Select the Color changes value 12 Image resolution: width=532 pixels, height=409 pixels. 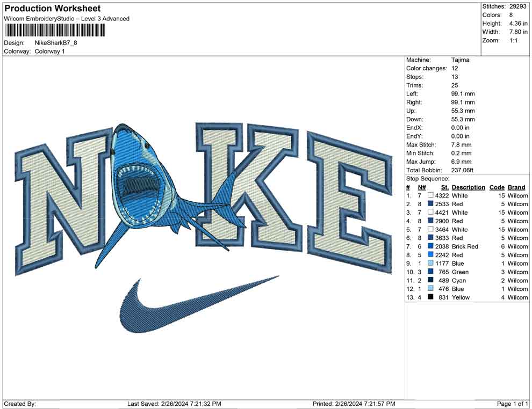(455, 69)
